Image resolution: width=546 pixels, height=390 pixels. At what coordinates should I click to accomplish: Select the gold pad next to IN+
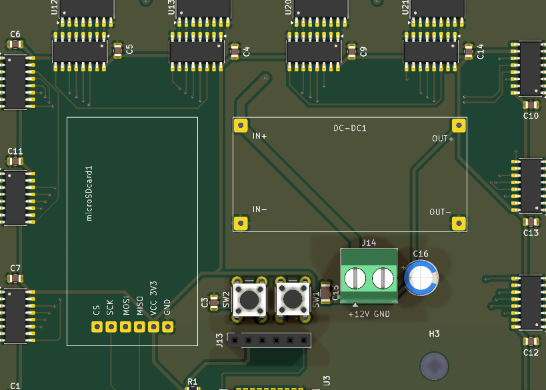pyautogui.click(x=241, y=126)
